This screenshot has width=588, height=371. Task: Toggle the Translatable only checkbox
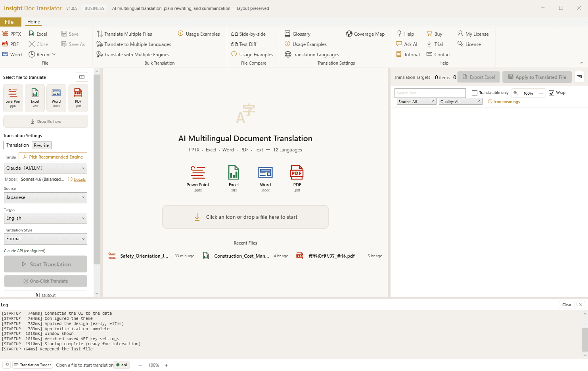point(475,93)
